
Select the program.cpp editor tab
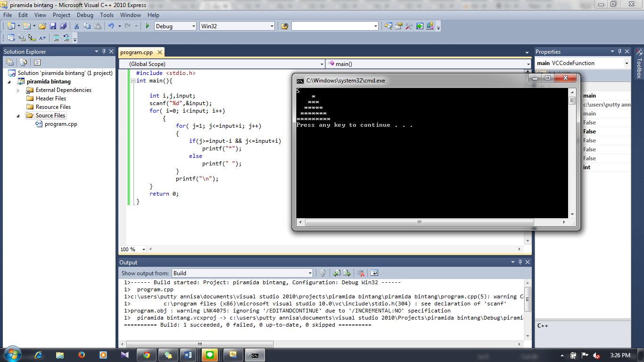[x=137, y=52]
